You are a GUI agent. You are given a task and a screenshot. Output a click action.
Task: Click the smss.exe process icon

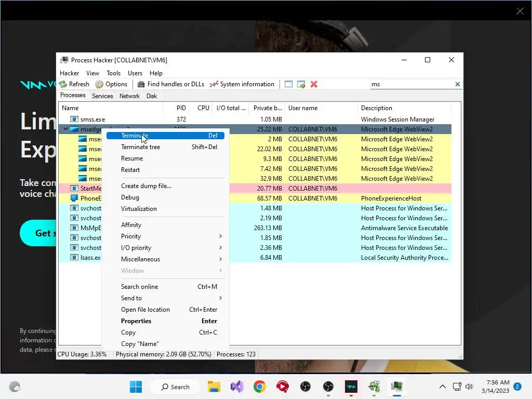point(74,119)
